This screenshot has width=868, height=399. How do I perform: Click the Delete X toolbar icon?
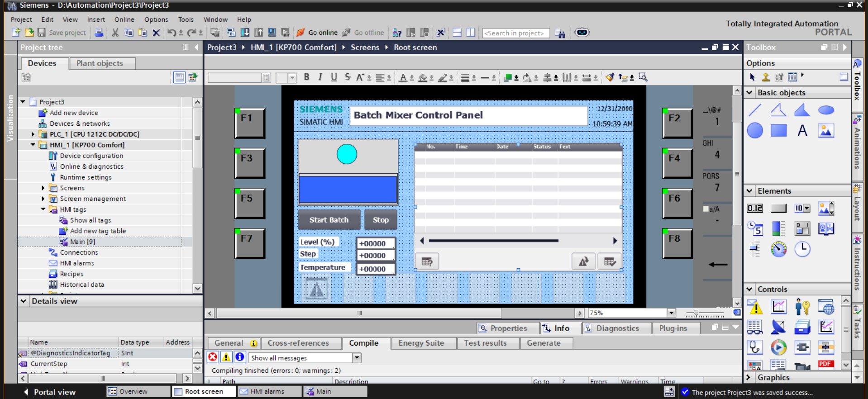[x=156, y=33]
